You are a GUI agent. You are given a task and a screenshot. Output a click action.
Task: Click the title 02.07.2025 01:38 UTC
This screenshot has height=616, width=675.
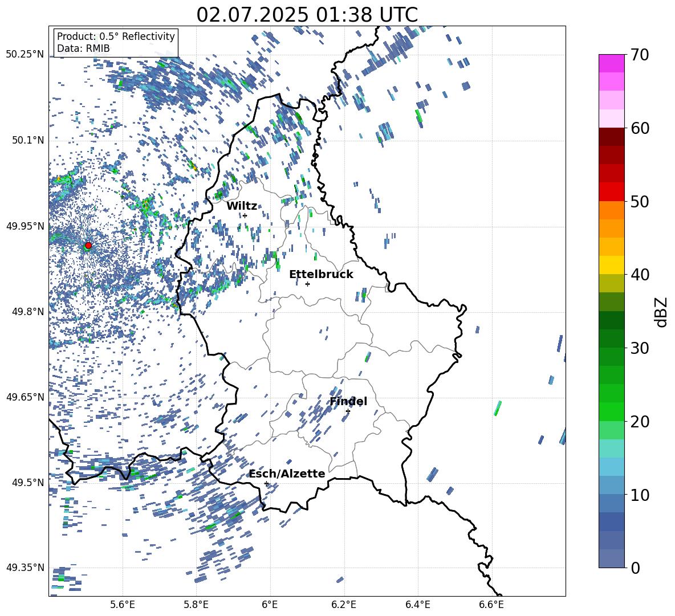point(307,15)
